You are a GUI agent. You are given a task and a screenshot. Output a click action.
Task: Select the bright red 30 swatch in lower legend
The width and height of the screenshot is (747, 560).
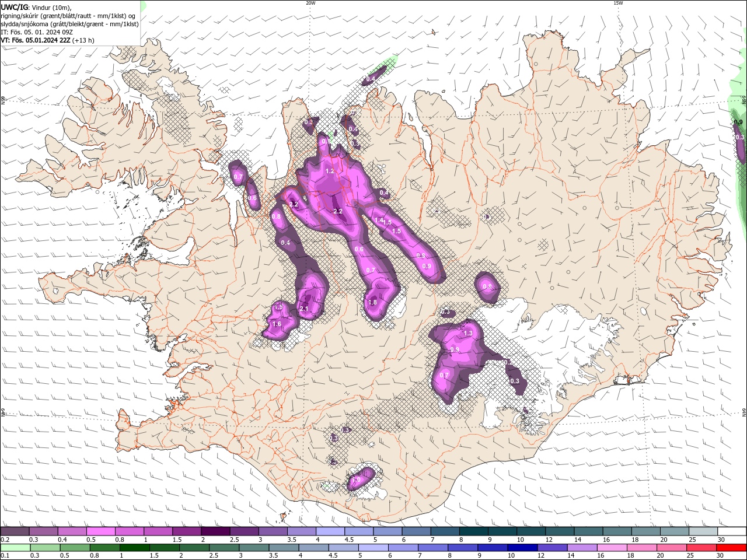click(732, 548)
